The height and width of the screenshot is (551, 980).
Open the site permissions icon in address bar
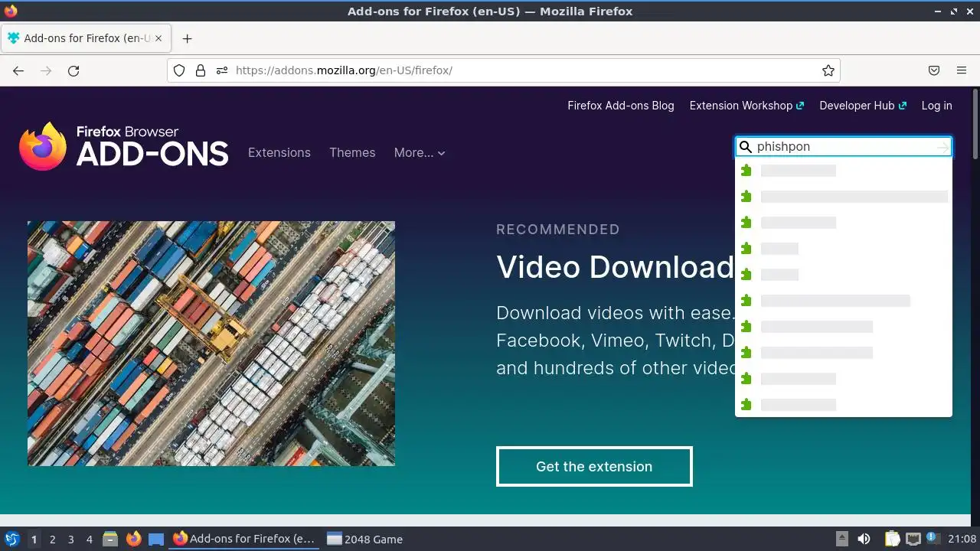coord(222,70)
